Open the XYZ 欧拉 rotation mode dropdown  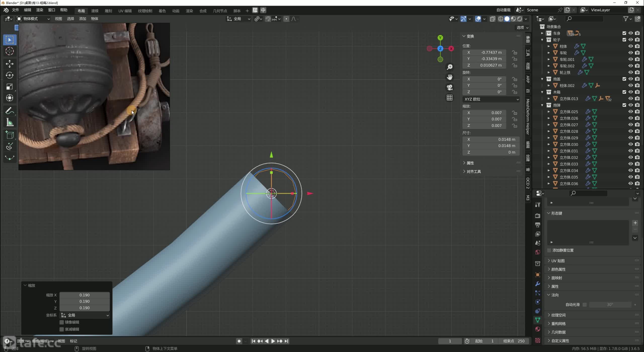[x=491, y=99]
